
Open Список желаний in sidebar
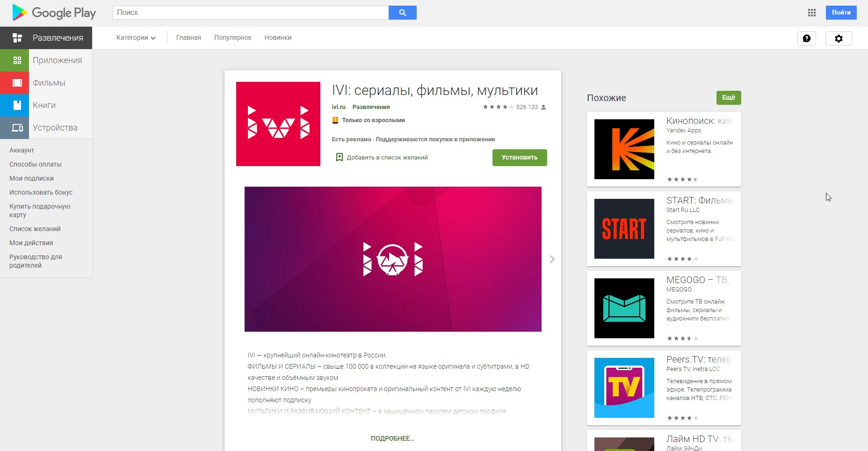(x=35, y=229)
